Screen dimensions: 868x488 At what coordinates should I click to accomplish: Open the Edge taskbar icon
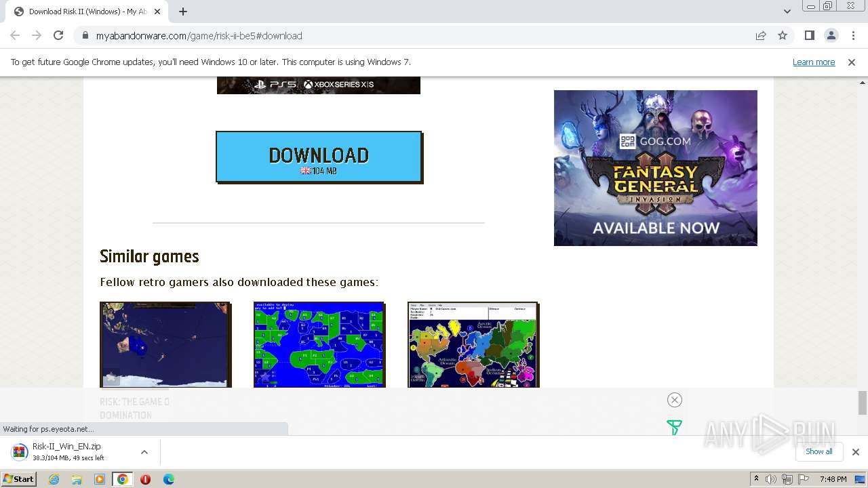tap(169, 479)
